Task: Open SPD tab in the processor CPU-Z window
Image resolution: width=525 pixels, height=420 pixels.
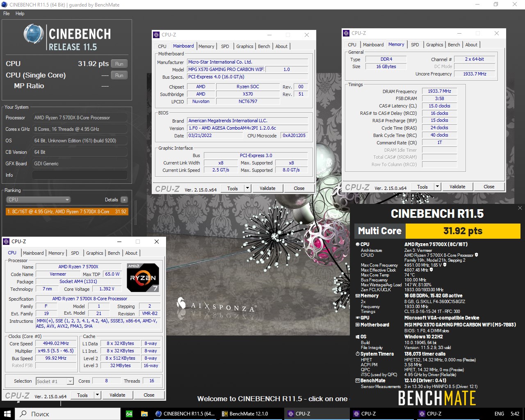Action: 75,253
